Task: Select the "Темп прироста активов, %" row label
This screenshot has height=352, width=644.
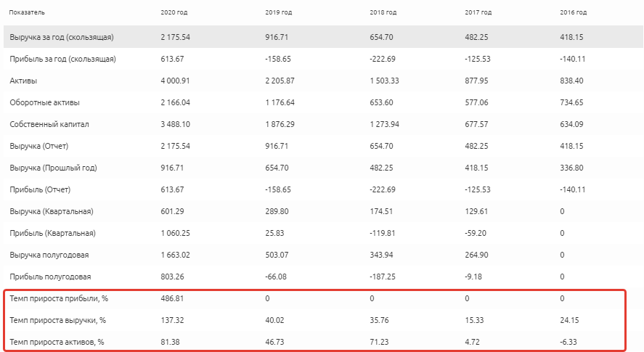Action: click(58, 342)
